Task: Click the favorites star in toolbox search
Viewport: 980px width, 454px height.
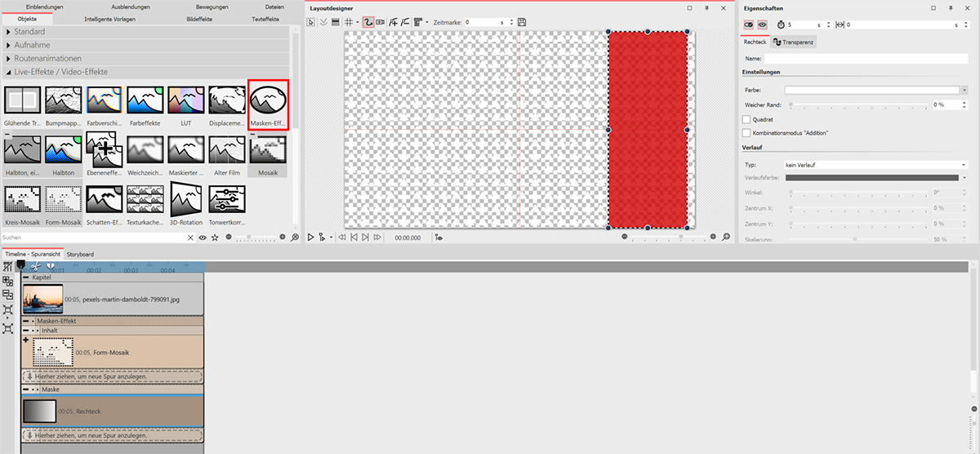Action: point(214,238)
